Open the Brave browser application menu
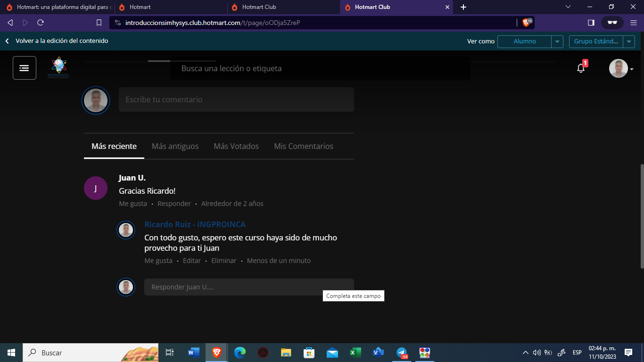Image resolution: width=644 pixels, height=362 pixels. pyautogui.click(x=633, y=23)
